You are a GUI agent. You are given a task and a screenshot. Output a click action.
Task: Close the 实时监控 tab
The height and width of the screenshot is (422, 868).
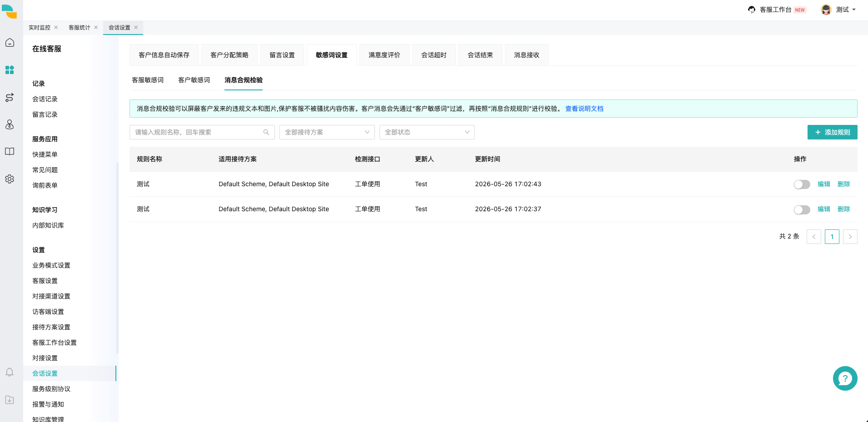(x=56, y=27)
